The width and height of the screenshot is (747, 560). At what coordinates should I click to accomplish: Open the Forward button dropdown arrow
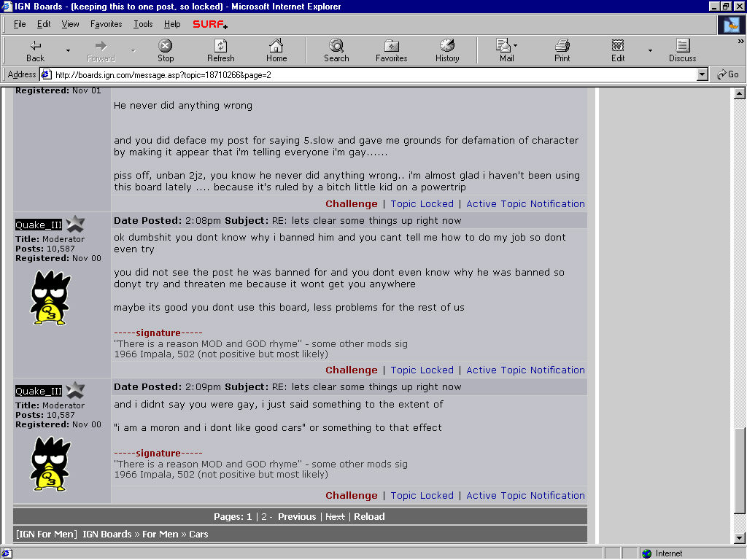tap(133, 50)
